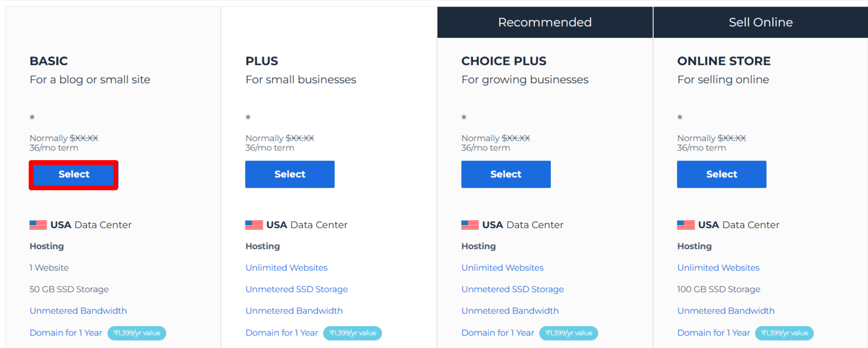Click the USA flag icon under Online Store plan
The image size is (868, 348).
(686, 225)
